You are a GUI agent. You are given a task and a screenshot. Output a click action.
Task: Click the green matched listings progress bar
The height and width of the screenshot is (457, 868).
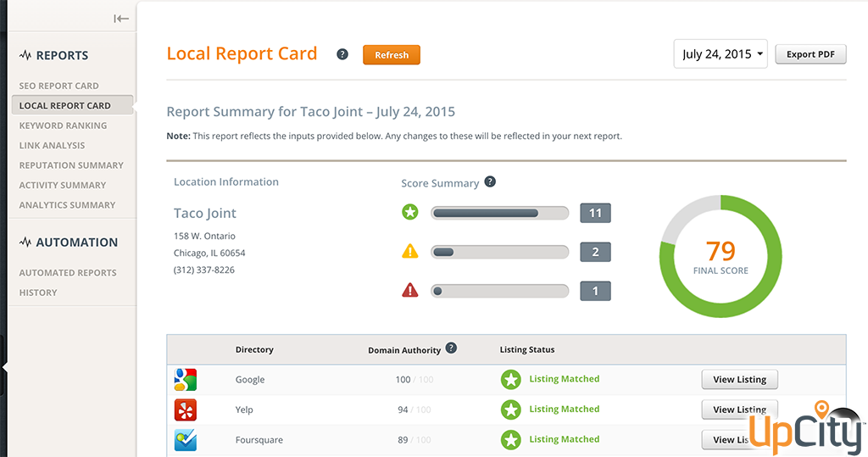[x=499, y=213]
